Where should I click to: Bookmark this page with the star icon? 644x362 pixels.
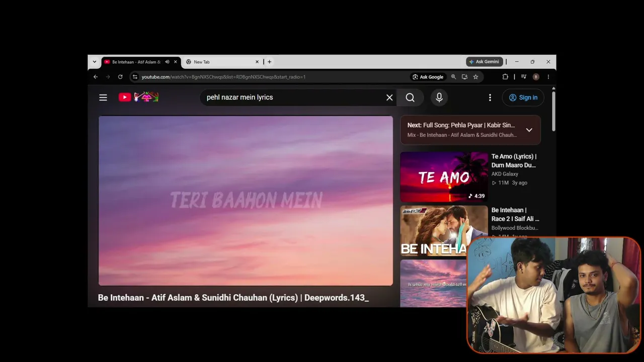pyautogui.click(x=475, y=77)
